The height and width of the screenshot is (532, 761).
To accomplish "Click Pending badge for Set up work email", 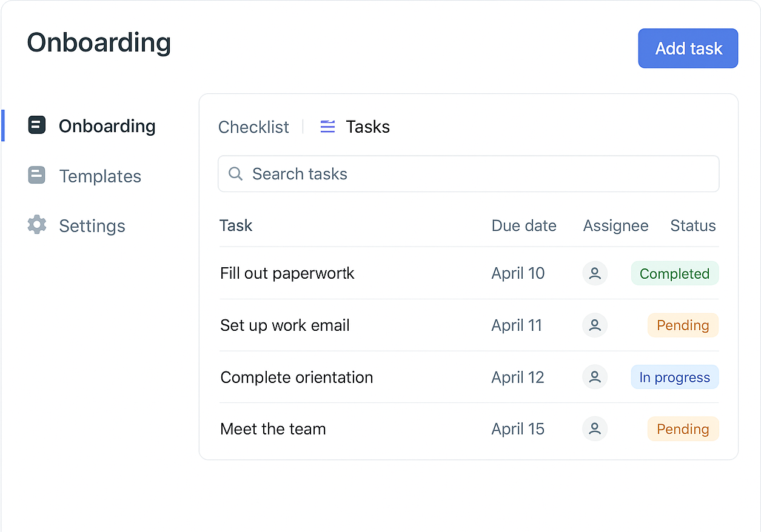I will (x=683, y=325).
